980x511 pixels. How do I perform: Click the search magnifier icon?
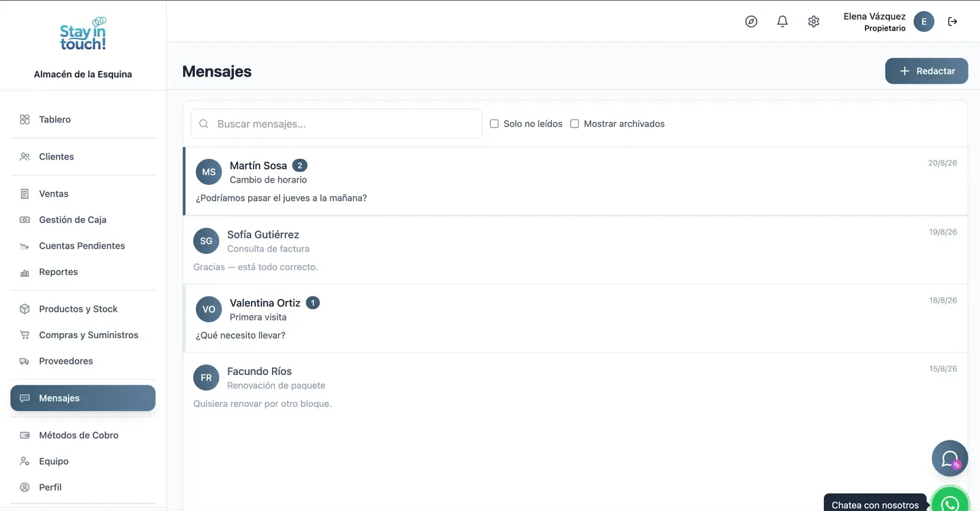204,124
